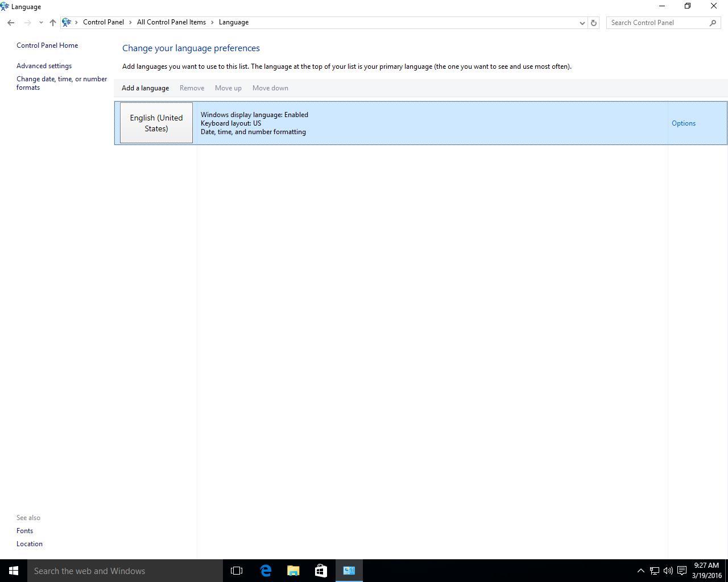The height and width of the screenshot is (582, 728).
Task: Click the Language breadcrumb
Action: point(234,22)
